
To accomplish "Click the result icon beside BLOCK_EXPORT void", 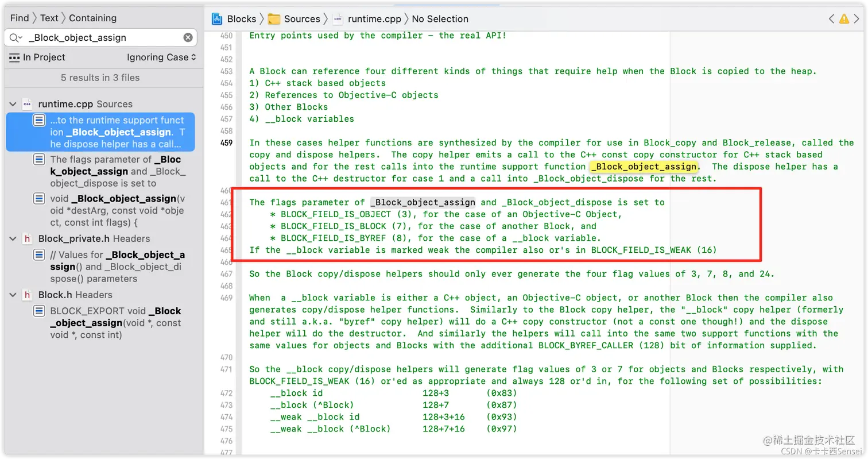I will [39, 311].
